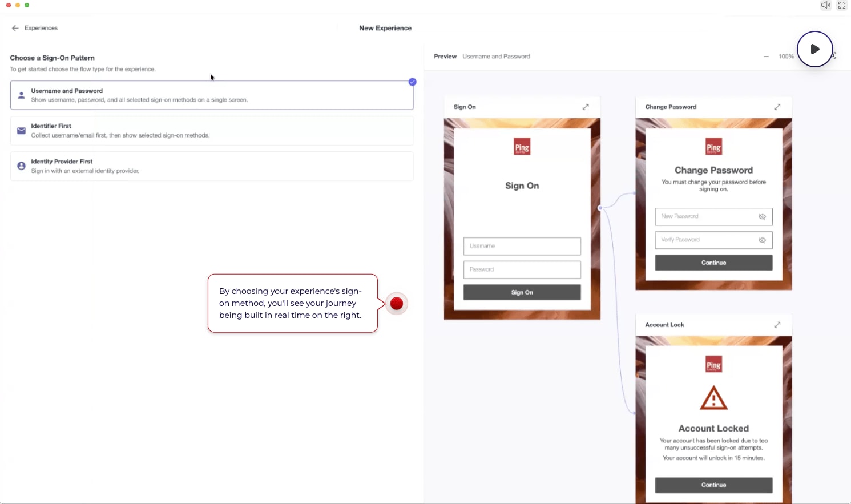Click the Account Locked heading text
Viewport: 851px width, 504px height.
pyautogui.click(x=714, y=429)
